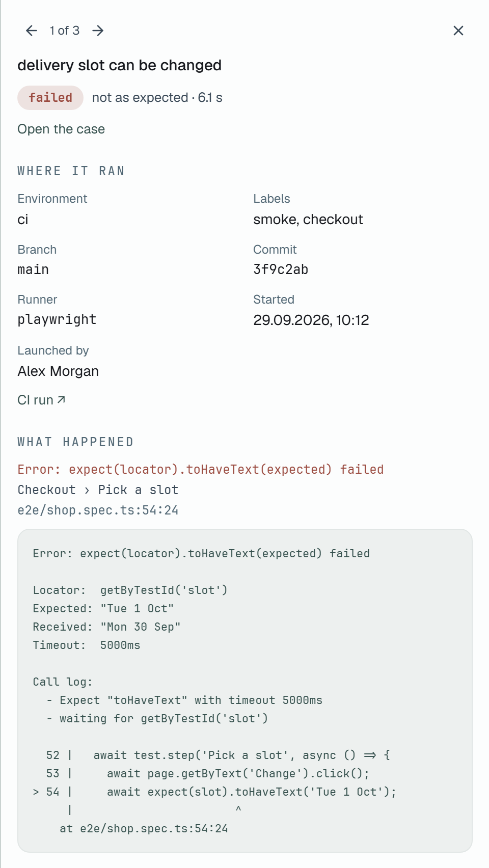489x868 pixels.
Task: Click the Expected "Tue 1 Oct" line
Action: pyautogui.click(x=103, y=609)
